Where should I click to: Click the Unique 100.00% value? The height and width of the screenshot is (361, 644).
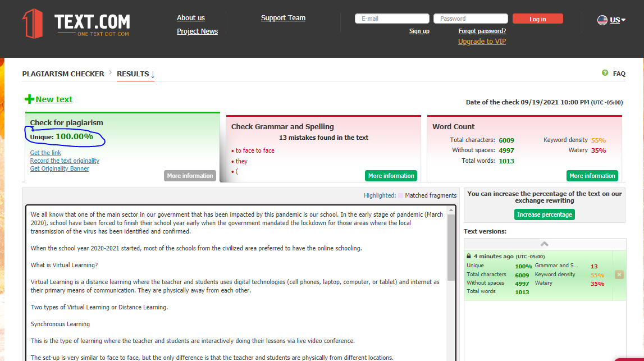coord(74,137)
